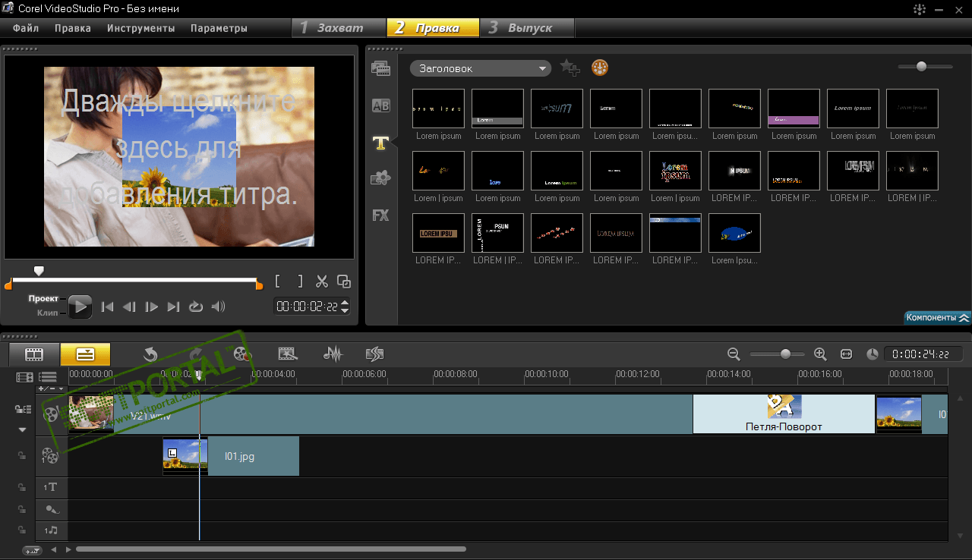Open the FX filter library

tap(380, 215)
